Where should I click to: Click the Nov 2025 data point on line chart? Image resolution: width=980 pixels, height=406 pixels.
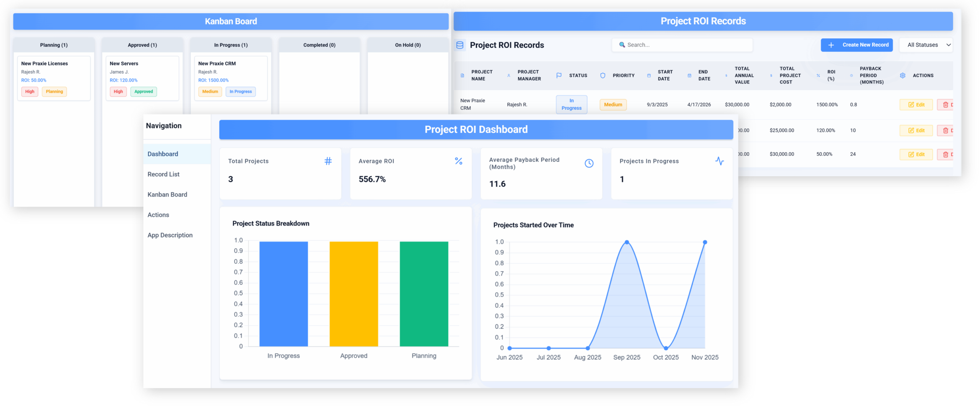(705, 243)
